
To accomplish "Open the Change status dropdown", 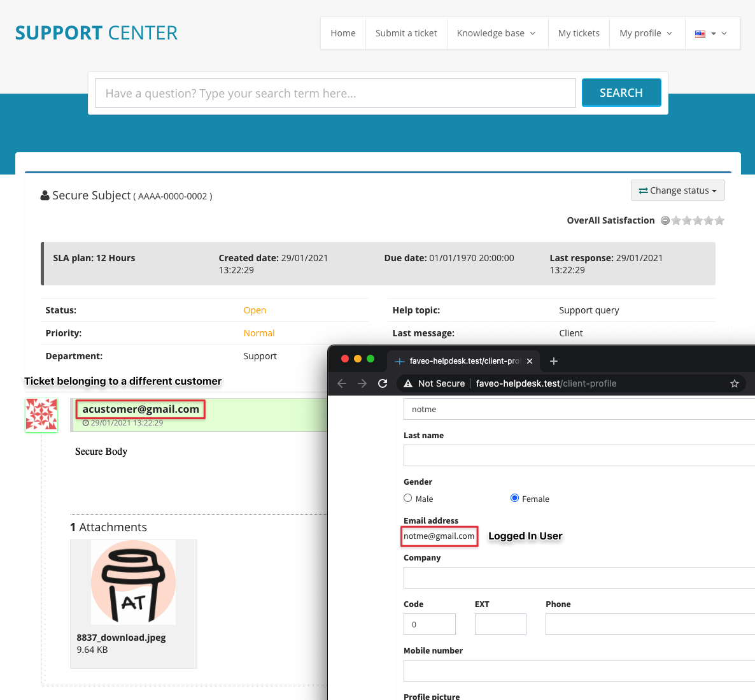I will click(677, 190).
